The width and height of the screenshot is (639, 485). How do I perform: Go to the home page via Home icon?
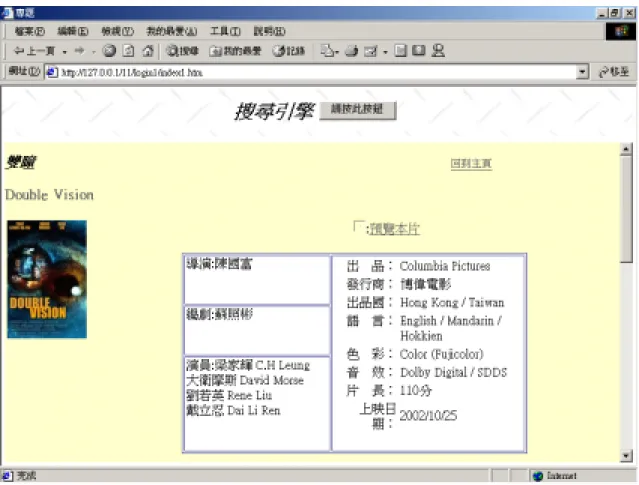[x=148, y=51]
